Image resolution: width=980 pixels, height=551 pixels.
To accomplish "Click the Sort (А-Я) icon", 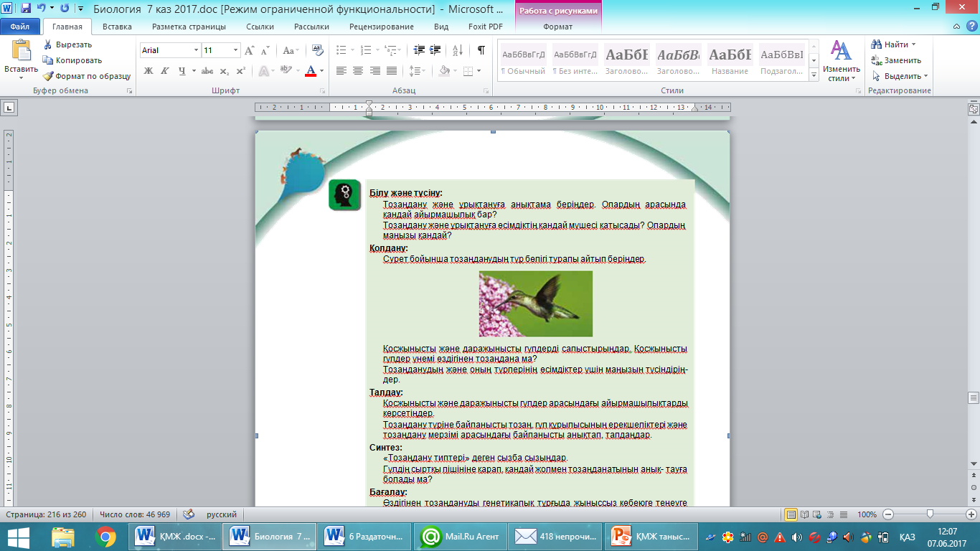I will pyautogui.click(x=458, y=50).
